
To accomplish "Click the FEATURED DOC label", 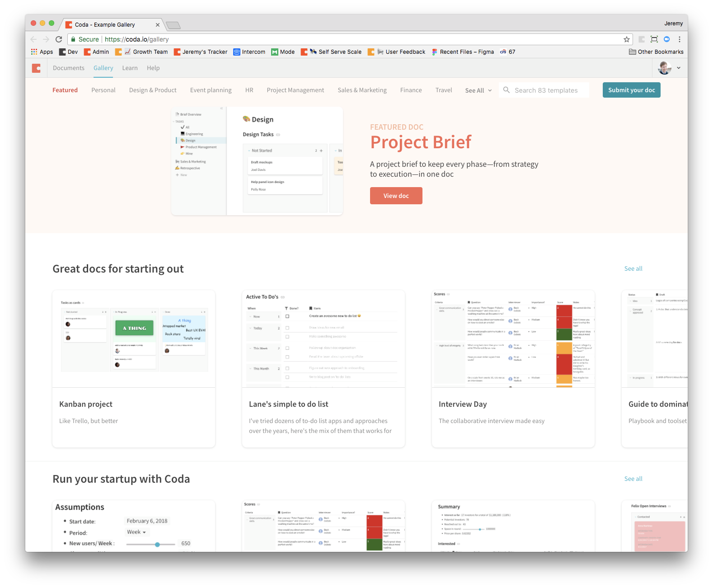I will (397, 127).
